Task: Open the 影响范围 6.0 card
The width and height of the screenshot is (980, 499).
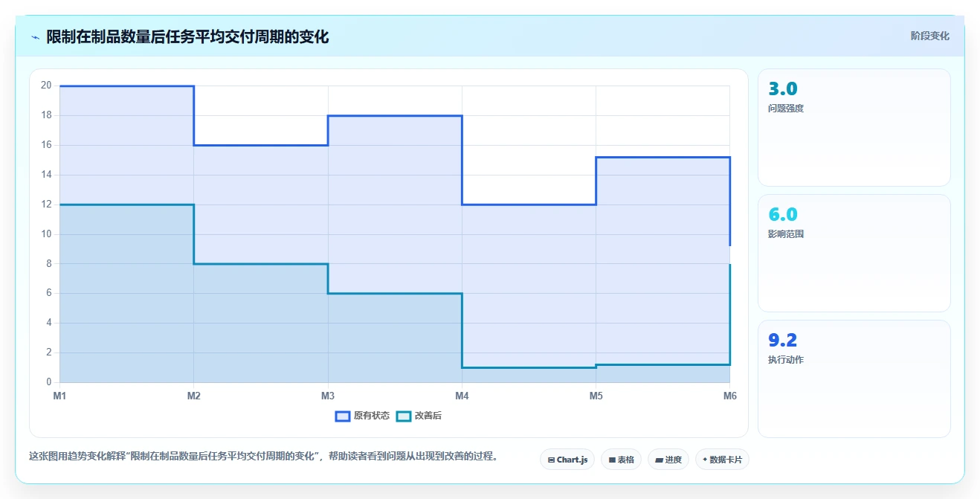Action: click(854, 253)
